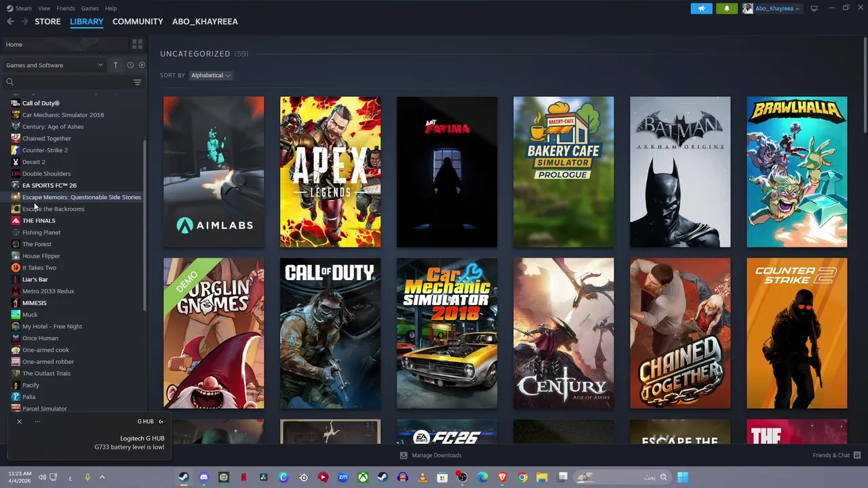
Task: Expand the Games and Software dropdown
Action: 54,65
